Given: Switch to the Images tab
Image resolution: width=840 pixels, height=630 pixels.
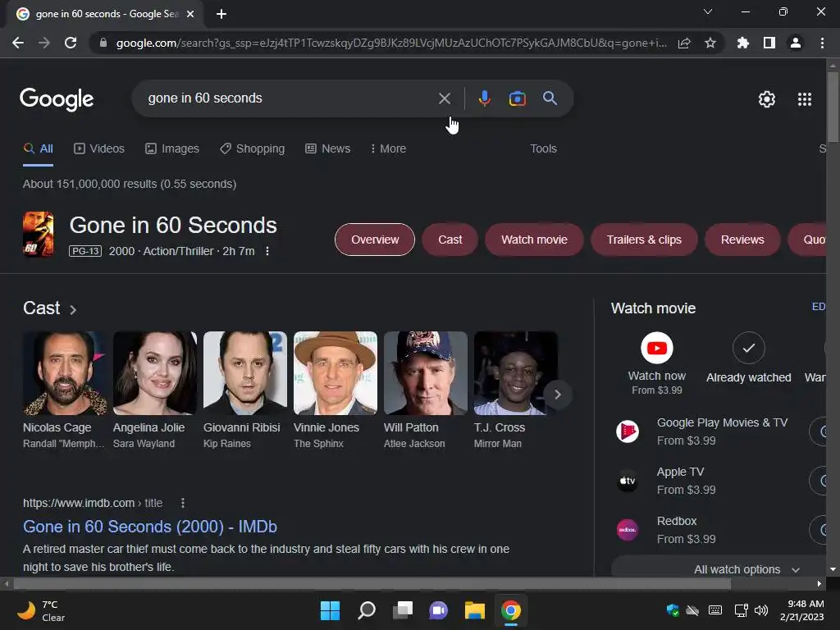Looking at the screenshot, I should 172,149.
